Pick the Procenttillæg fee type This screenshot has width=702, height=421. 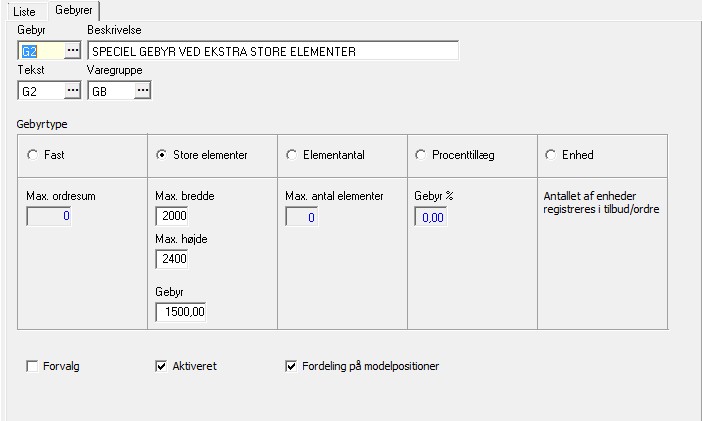pyautogui.click(x=420, y=155)
